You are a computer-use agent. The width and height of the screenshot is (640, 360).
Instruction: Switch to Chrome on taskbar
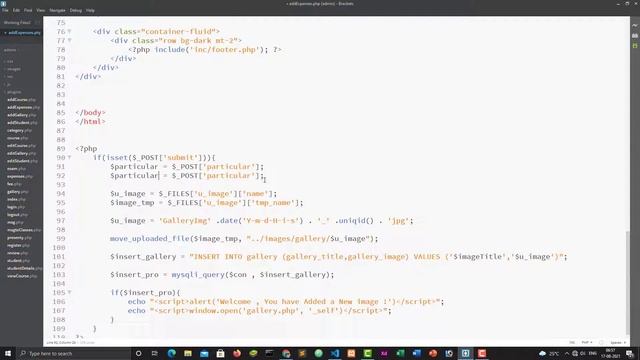tap(286, 353)
